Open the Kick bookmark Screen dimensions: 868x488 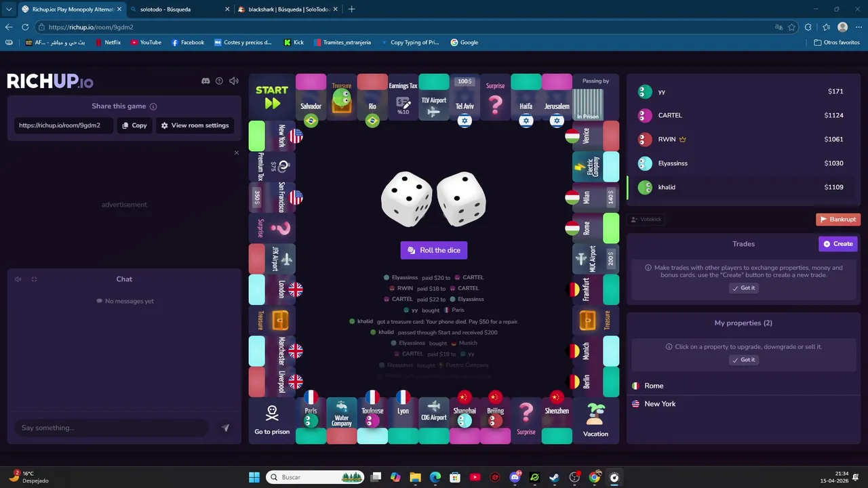click(294, 42)
